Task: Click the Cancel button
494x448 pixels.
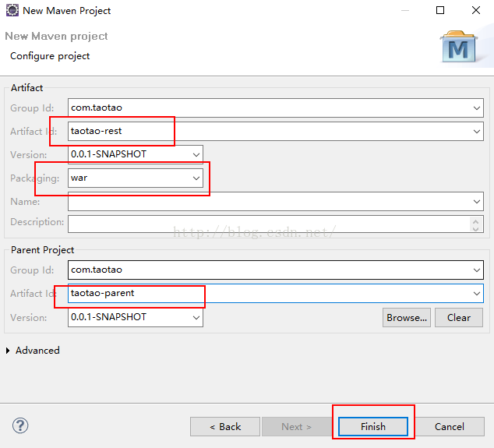Action: pos(450,427)
